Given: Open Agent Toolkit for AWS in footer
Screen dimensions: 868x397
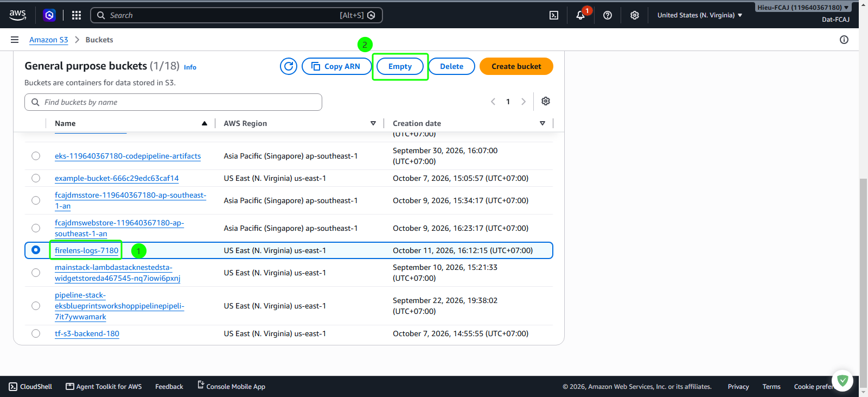Looking at the screenshot, I should tap(104, 387).
